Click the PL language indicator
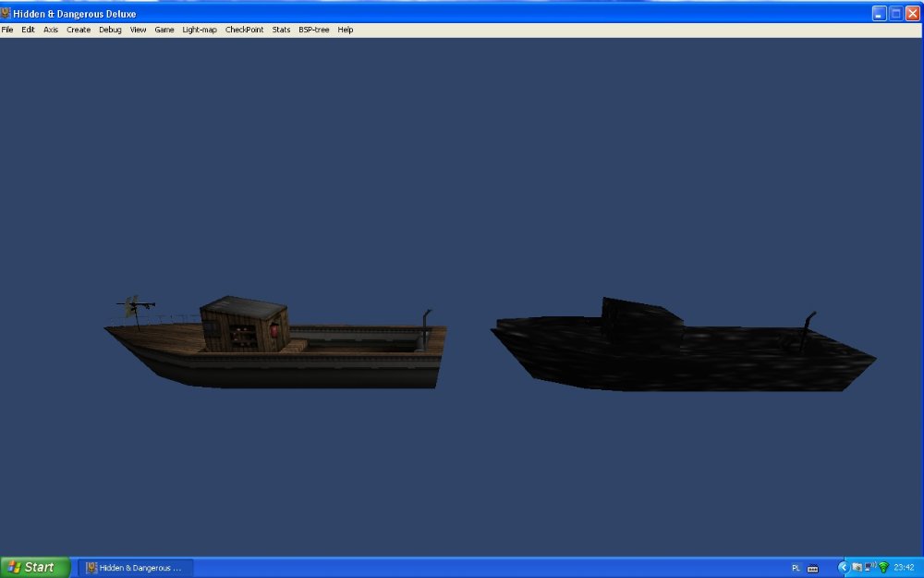Image resolution: width=924 pixels, height=578 pixels. (x=796, y=568)
